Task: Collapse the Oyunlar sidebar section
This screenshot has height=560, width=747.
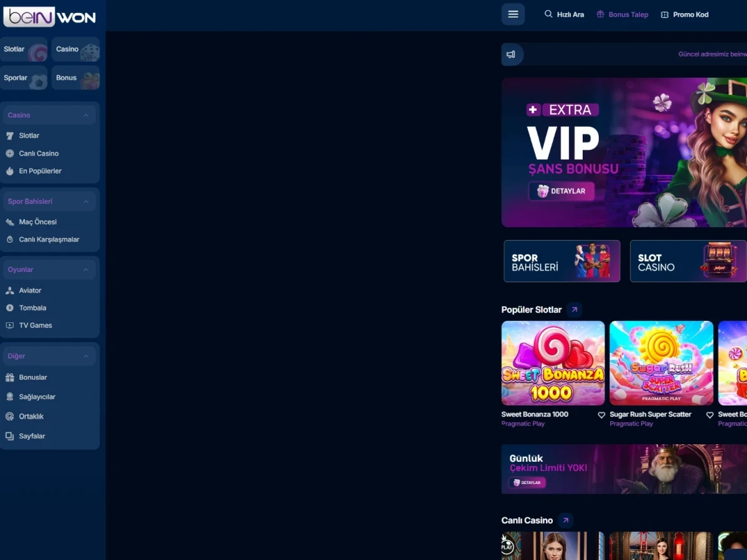Action: [86, 269]
